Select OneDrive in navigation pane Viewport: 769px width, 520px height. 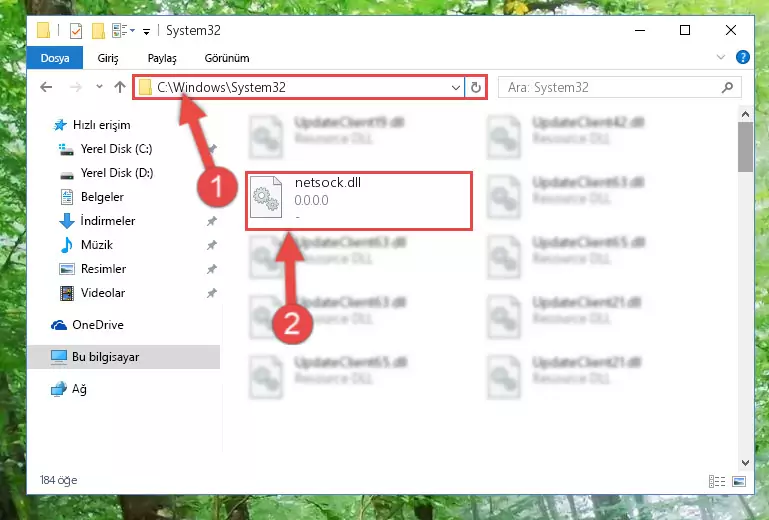point(87,325)
